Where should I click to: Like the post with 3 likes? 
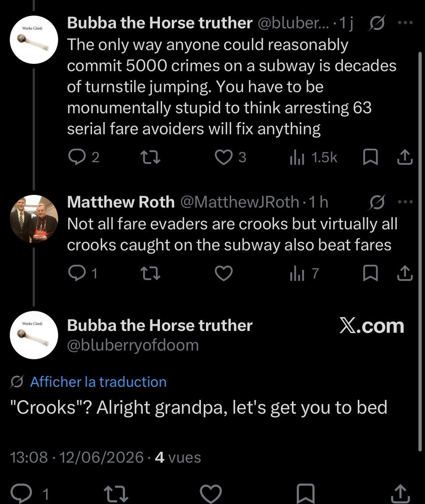click(x=230, y=157)
